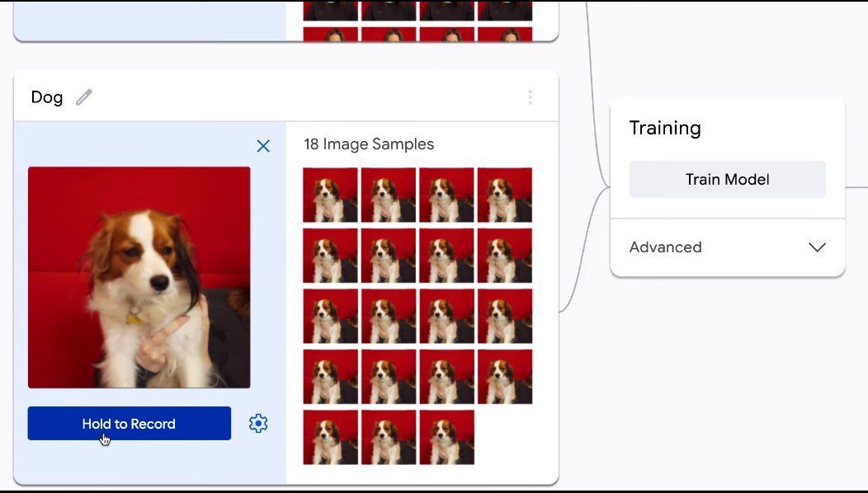868x493 pixels.
Task: Select a dog thumbnail from the third row
Action: click(x=330, y=316)
